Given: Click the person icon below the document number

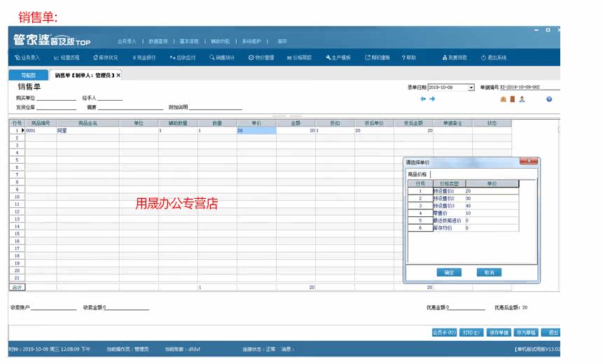Looking at the screenshot, I should [x=522, y=99].
